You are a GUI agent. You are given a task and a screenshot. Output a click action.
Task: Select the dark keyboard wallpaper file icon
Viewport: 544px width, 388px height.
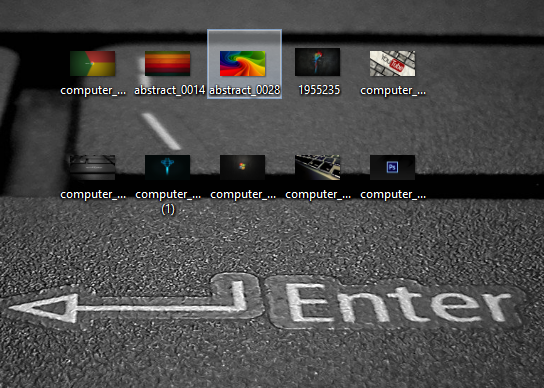93,168
